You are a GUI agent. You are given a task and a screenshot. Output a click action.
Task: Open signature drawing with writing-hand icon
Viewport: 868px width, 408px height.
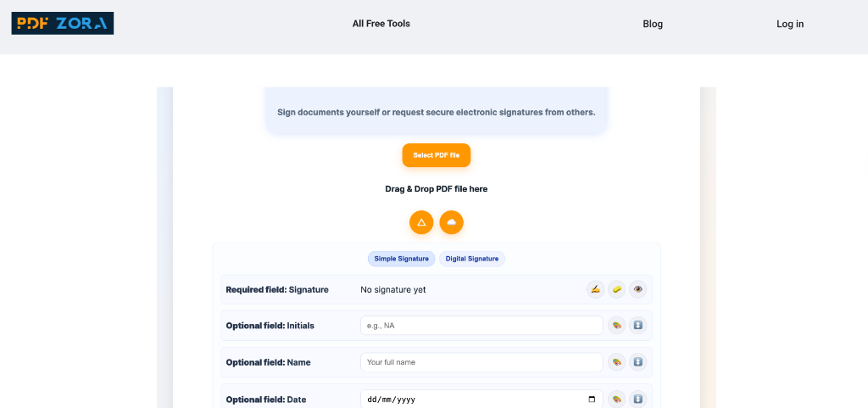click(595, 289)
